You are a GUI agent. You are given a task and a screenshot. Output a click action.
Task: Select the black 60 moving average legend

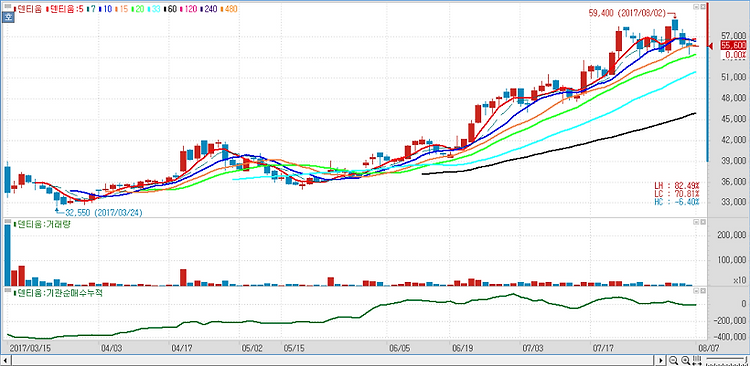(x=171, y=9)
